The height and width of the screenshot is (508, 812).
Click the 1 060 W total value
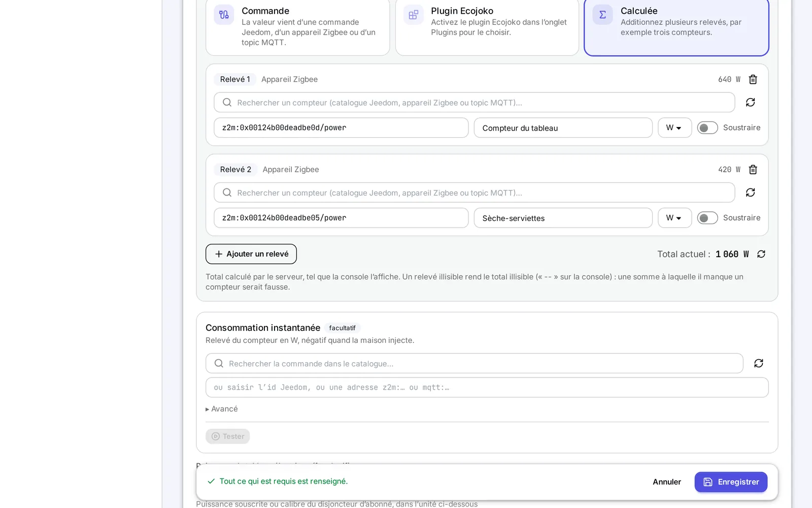[732, 254]
